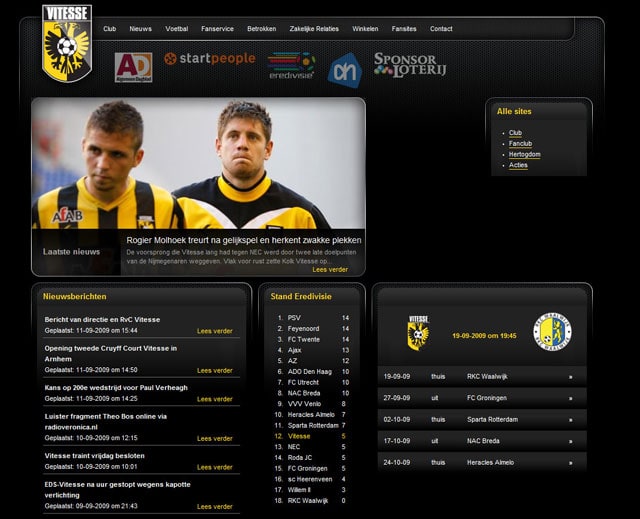Expand the Sparta Rotterdam fixture arrow
The width and height of the screenshot is (640, 519).
[x=570, y=420]
